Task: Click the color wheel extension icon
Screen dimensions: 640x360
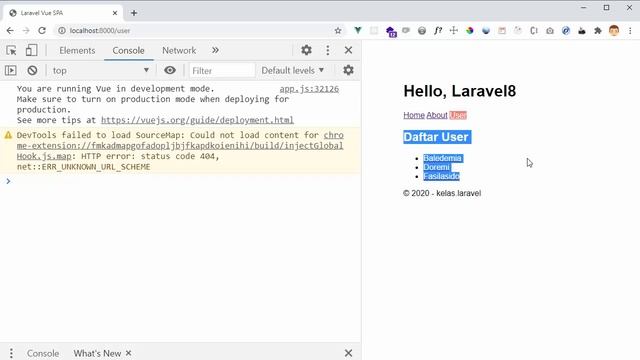Action: pyautogui.click(x=470, y=31)
